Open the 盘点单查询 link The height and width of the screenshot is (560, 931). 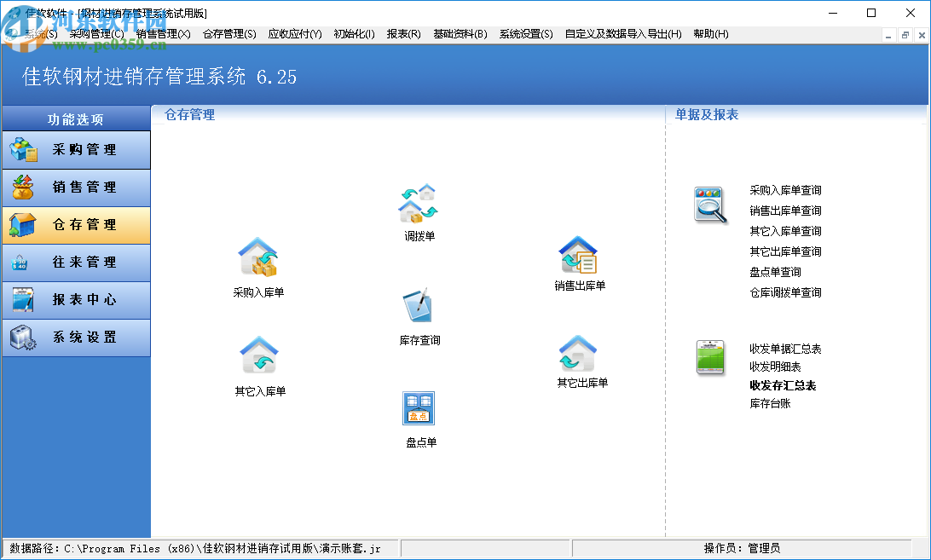click(776, 272)
